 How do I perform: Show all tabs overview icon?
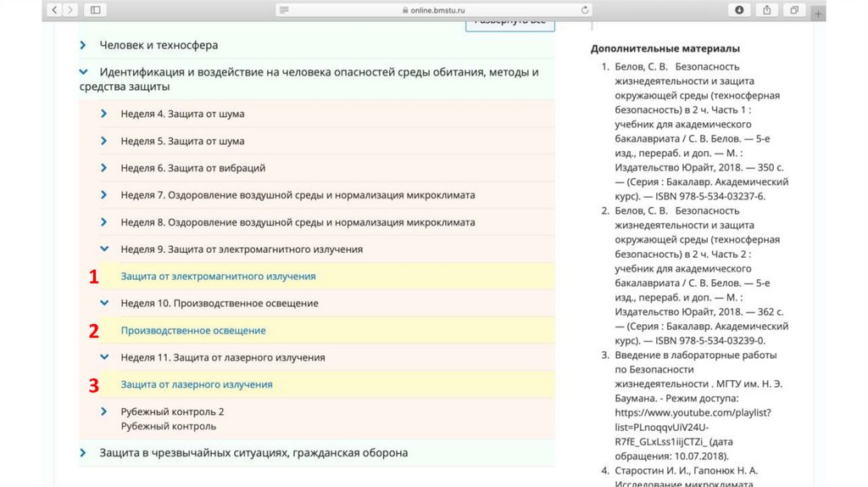coord(794,10)
